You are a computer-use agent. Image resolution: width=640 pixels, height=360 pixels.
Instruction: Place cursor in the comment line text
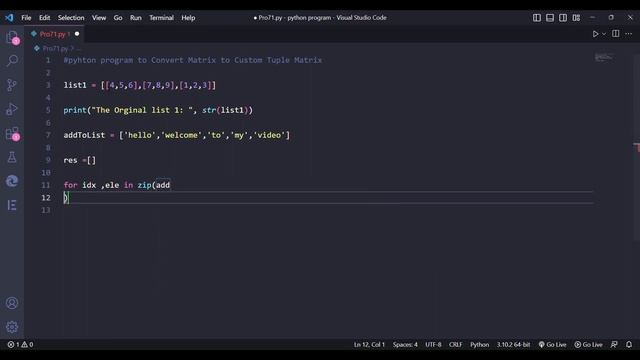click(x=193, y=60)
